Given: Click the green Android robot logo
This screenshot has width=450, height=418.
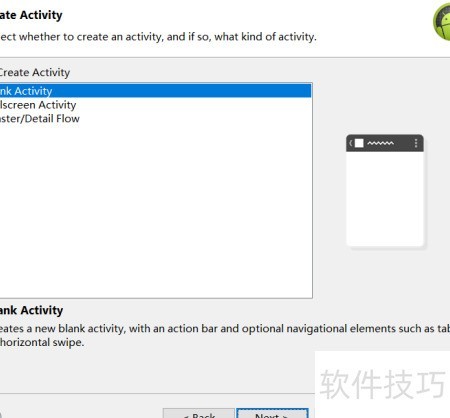Looking at the screenshot, I should click(442, 22).
